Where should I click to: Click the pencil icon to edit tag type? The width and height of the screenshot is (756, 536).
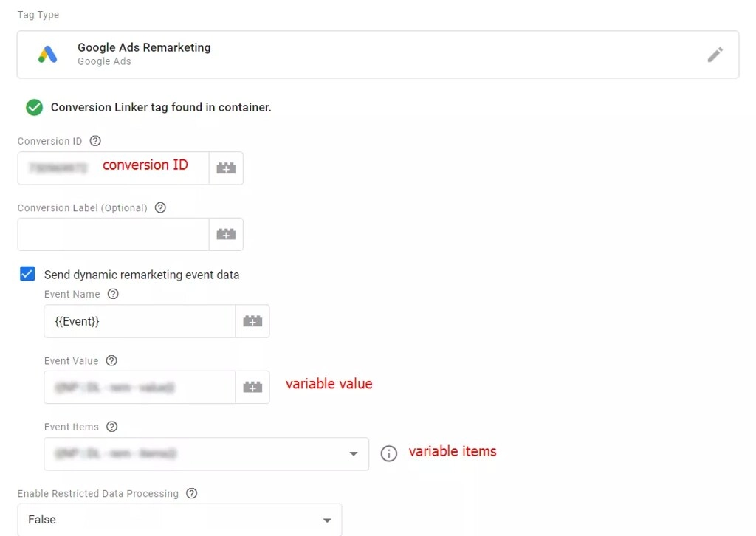(x=714, y=54)
